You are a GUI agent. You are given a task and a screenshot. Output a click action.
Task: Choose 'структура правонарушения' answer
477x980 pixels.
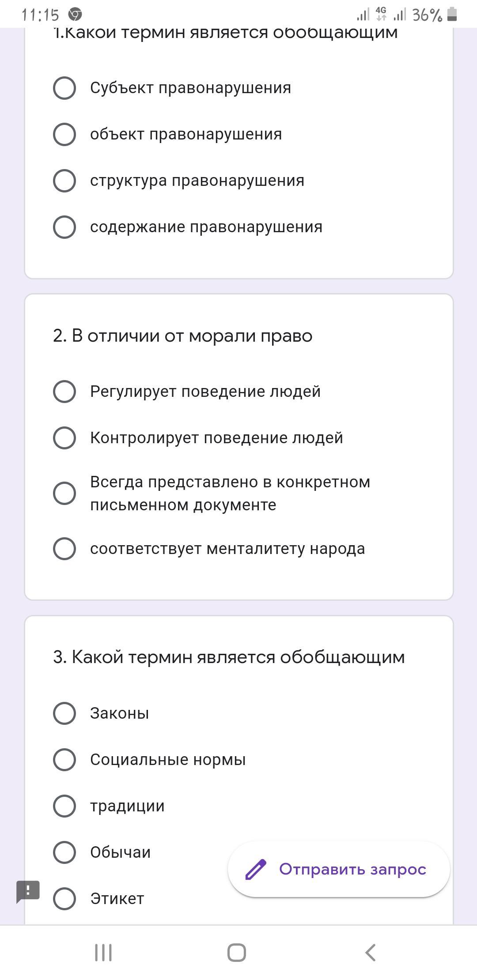click(64, 181)
